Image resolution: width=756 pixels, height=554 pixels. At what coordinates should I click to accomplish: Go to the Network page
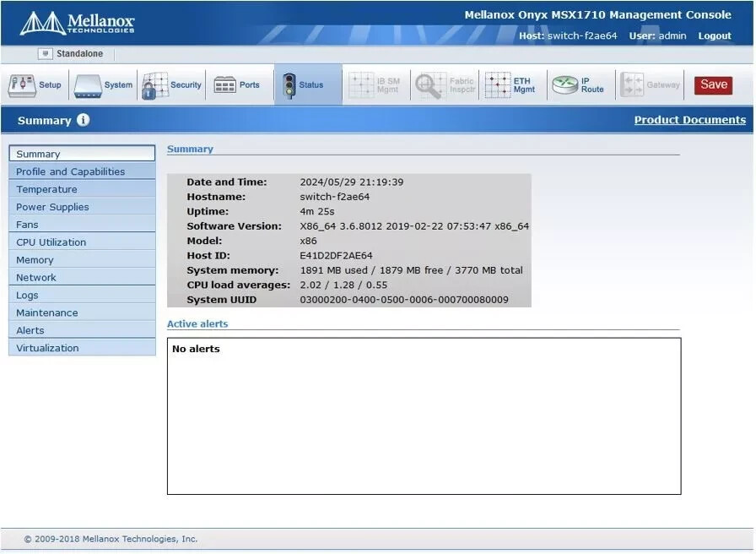82,278
